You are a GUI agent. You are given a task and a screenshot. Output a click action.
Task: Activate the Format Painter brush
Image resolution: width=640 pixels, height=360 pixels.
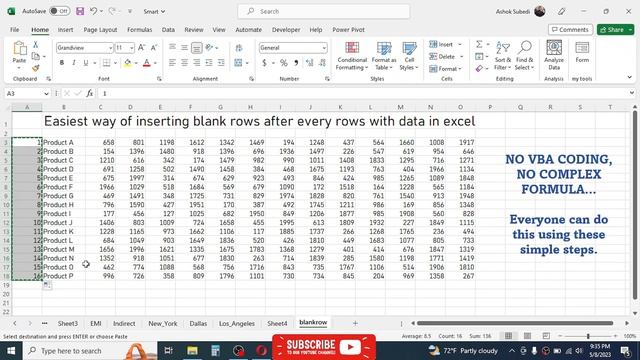[x=36, y=68]
